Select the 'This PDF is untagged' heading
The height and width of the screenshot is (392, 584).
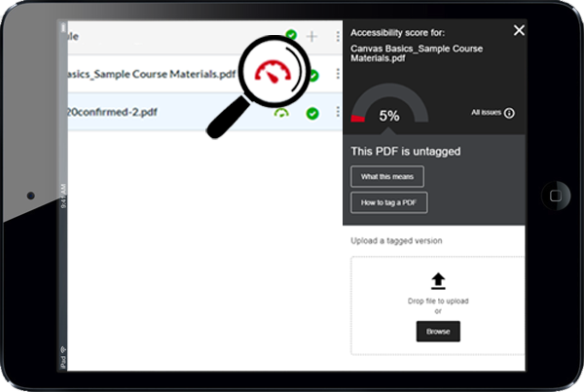[x=405, y=151]
